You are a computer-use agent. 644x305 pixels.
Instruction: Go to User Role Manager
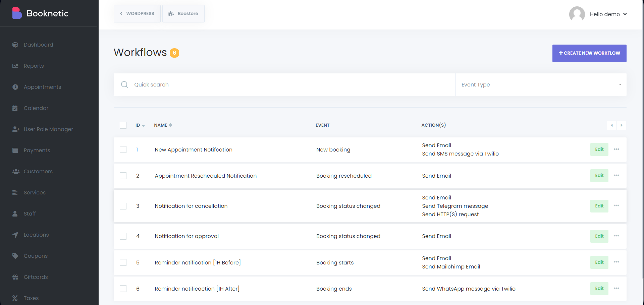tap(48, 129)
